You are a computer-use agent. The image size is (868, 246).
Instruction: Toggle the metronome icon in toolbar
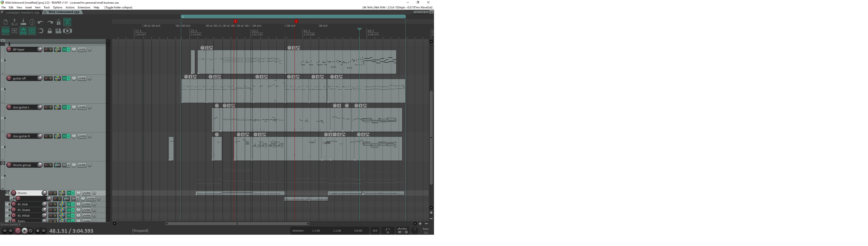tap(59, 22)
